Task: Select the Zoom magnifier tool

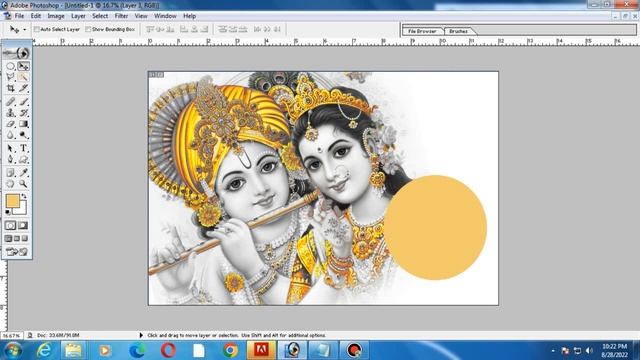Action: tap(23, 184)
